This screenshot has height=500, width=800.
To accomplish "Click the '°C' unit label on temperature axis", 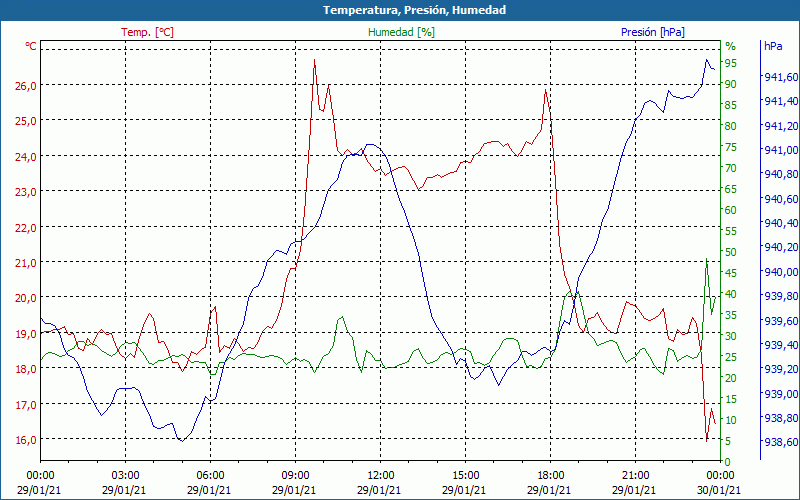I will click(x=31, y=46).
